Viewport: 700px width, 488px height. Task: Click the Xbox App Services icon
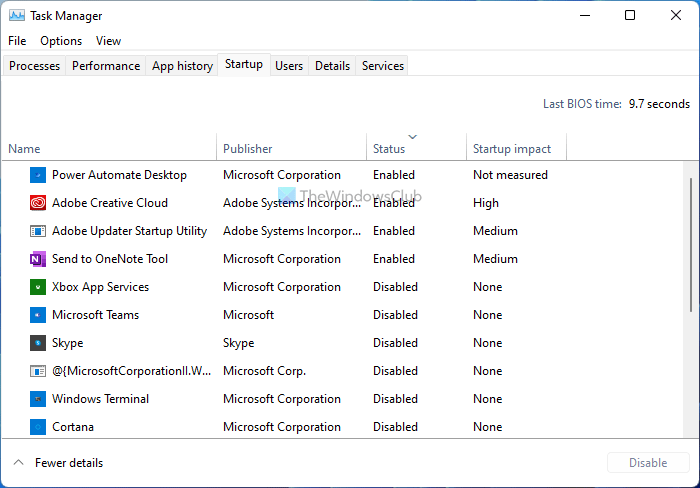tap(38, 287)
